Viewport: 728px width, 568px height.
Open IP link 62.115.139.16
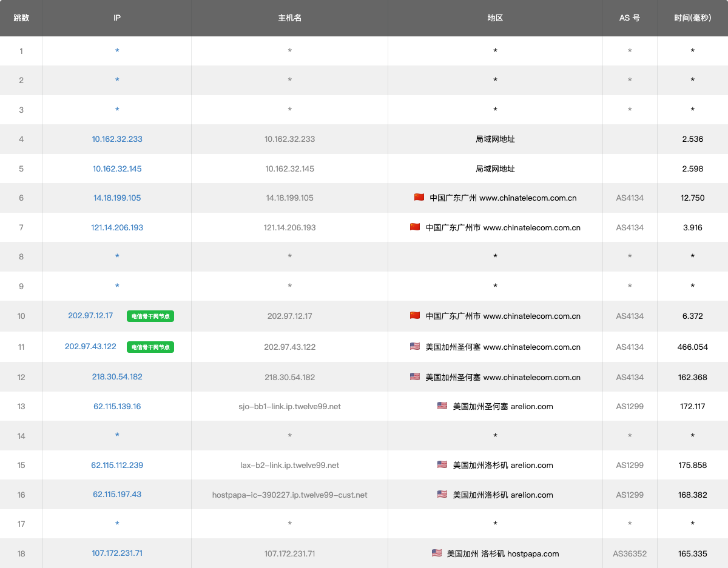pyautogui.click(x=117, y=406)
